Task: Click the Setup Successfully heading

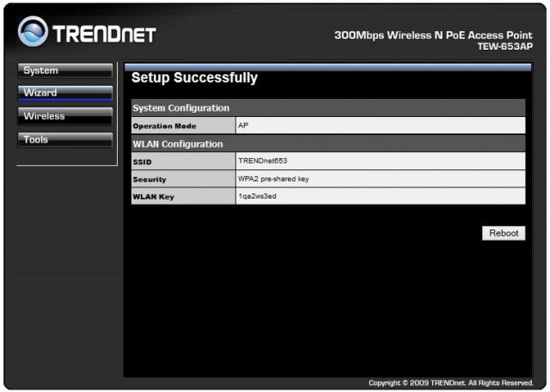Action: click(194, 78)
